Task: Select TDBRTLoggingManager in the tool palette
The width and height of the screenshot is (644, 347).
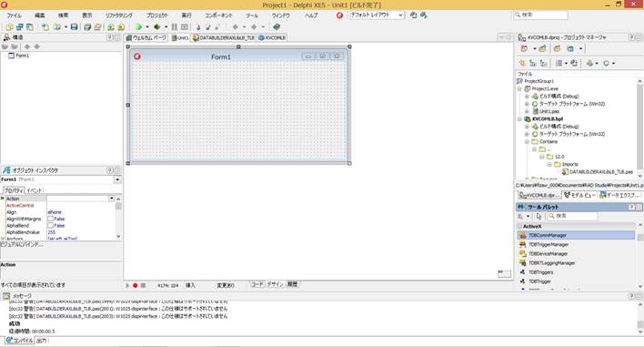Action: (x=551, y=263)
